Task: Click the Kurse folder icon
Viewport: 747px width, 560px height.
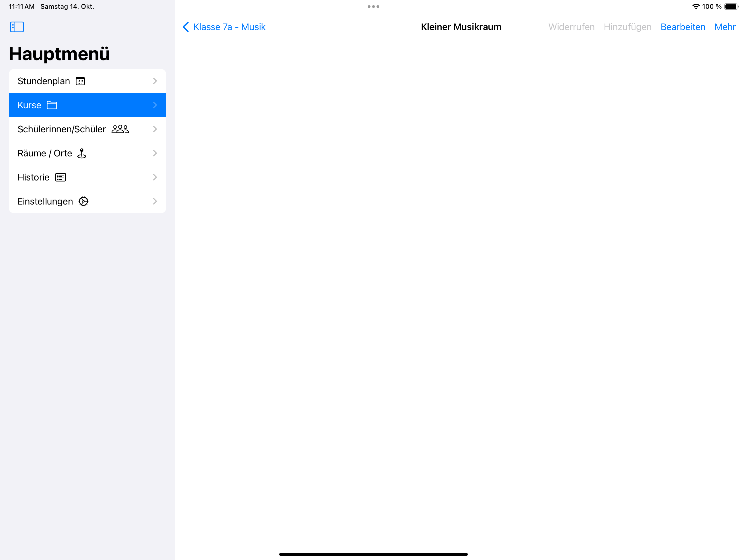Action: pos(52,105)
